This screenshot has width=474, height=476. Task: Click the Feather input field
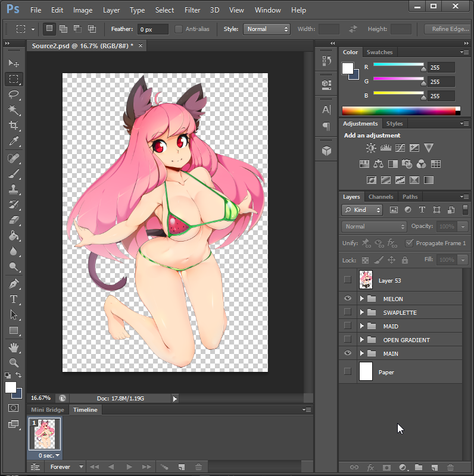coord(153,29)
